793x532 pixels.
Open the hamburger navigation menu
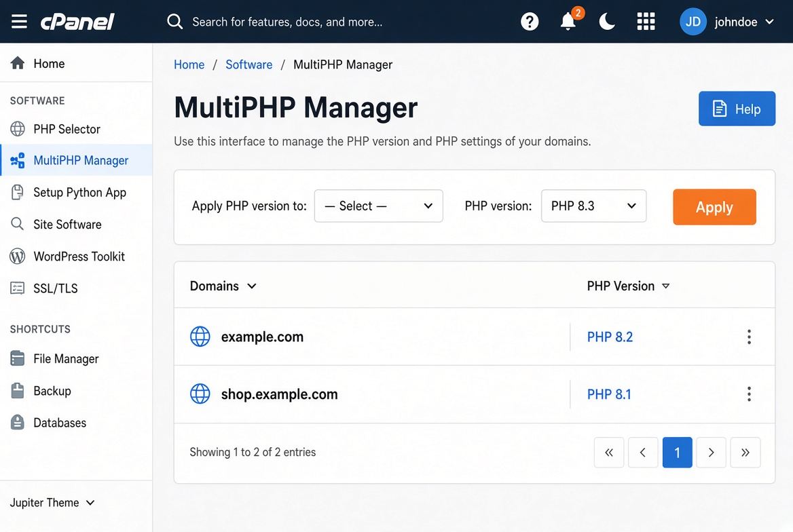(x=19, y=22)
